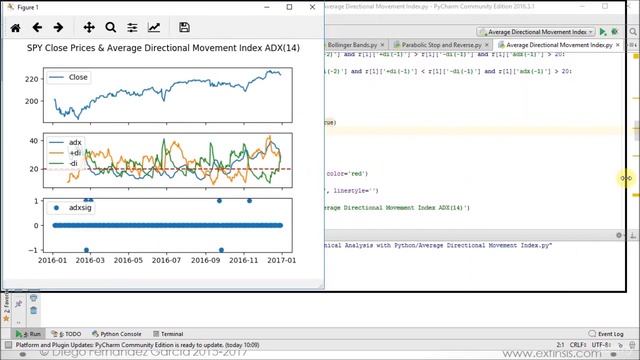Go back to previous view in figure toolbar
640x360 pixels.
37,27
